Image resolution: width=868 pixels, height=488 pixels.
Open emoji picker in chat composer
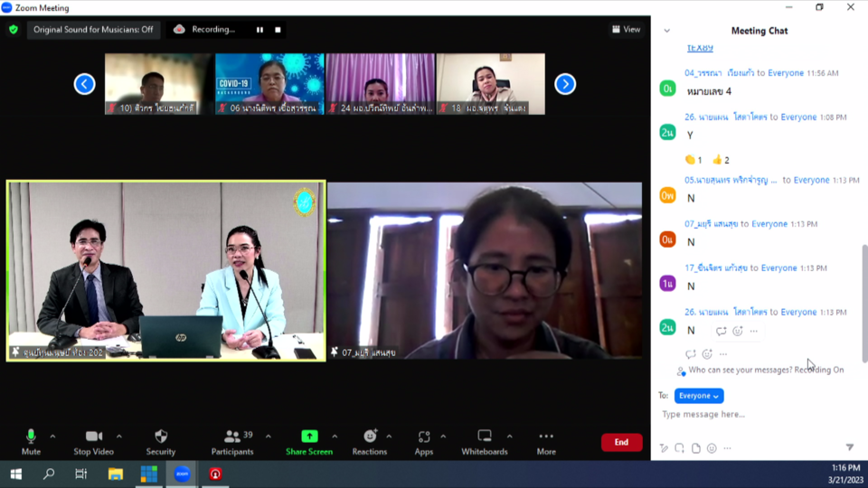coord(712,448)
